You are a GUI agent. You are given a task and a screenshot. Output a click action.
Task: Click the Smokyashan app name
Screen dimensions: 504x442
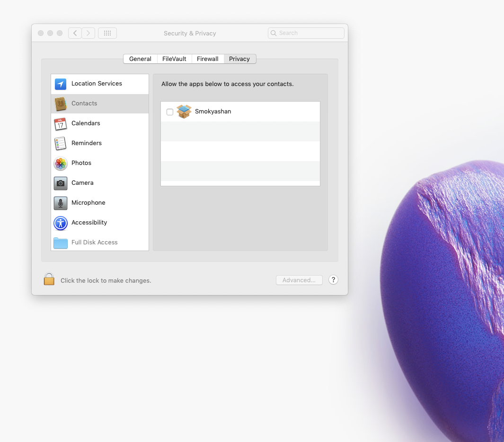(213, 112)
